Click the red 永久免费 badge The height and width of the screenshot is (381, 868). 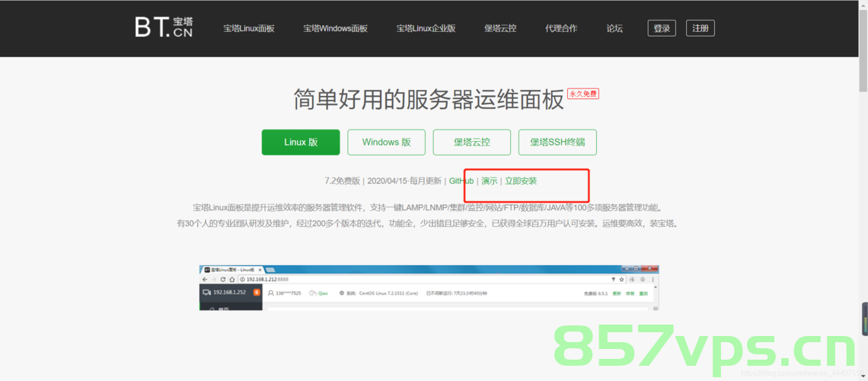point(583,94)
